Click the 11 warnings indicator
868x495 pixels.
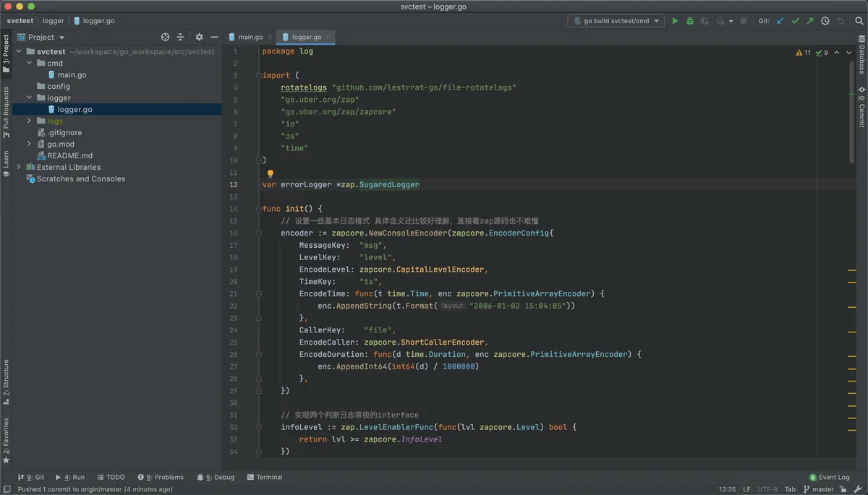click(803, 53)
